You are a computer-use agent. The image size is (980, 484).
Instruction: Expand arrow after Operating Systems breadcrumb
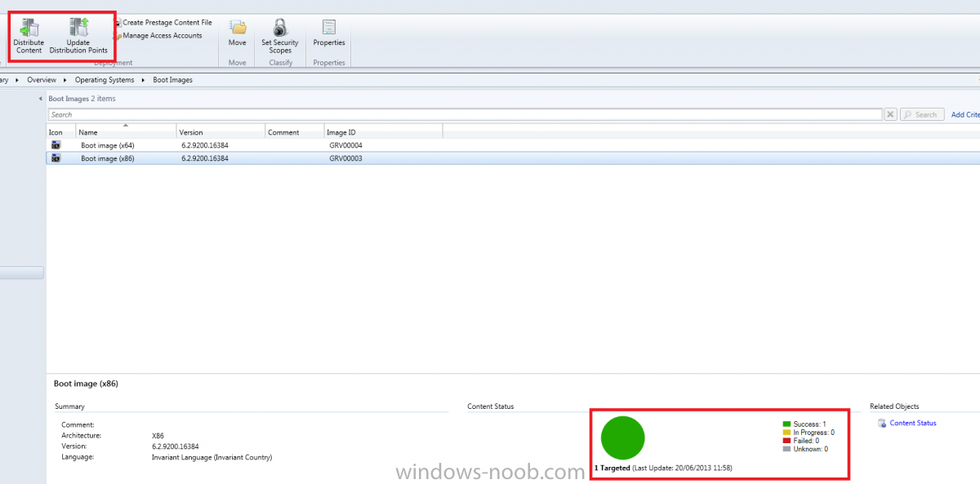(144, 80)
